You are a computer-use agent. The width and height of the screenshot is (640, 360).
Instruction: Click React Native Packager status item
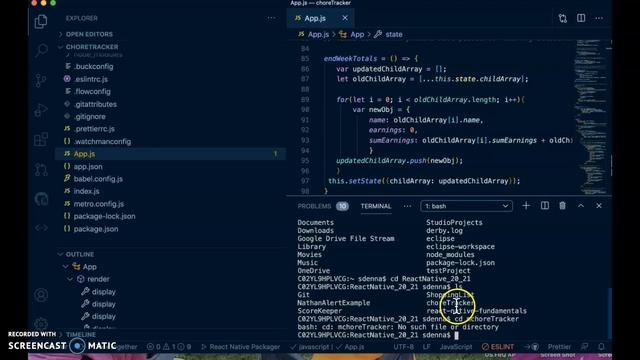click(240, 347)
